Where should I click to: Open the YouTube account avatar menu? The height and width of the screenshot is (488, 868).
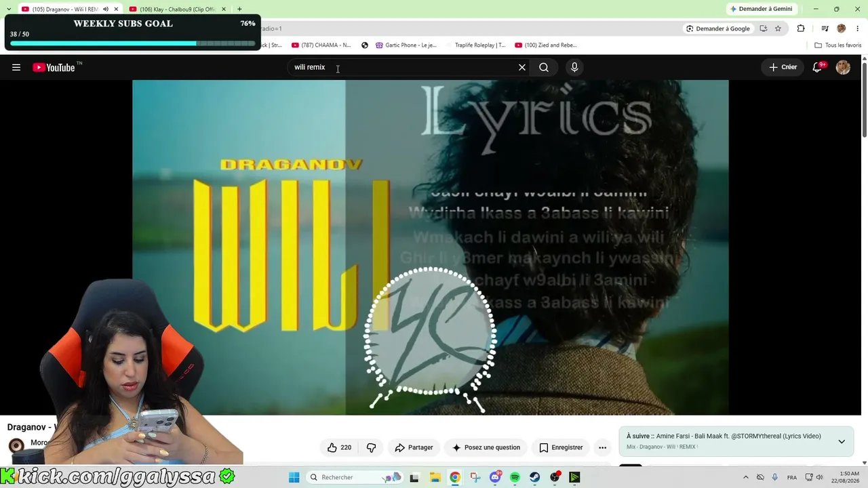coord(843,67)
